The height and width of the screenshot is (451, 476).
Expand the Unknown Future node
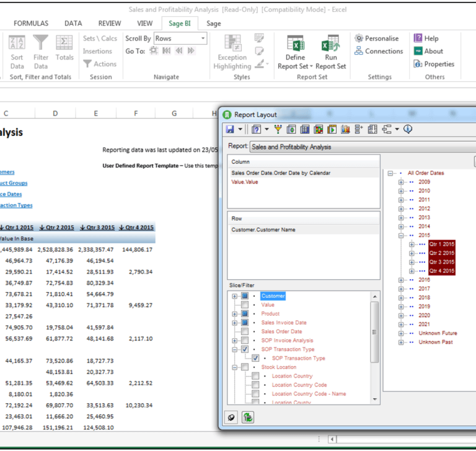(x=401, y=333)
